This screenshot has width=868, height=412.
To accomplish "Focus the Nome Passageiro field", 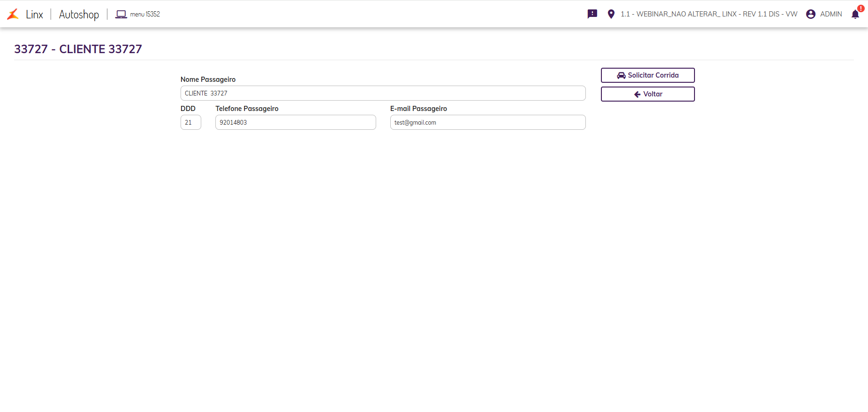I will tap(383, 93).
